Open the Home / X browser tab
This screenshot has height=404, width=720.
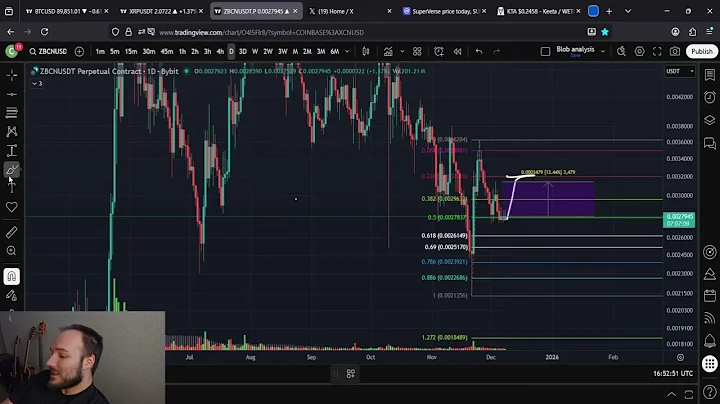(349, 11)
